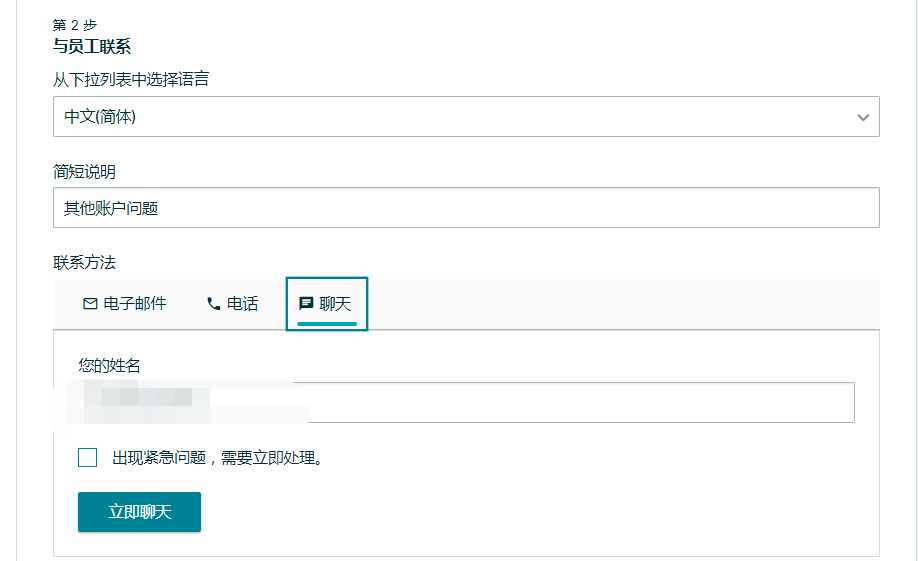Switch to the 电子邮件 tab
This screenshot has height=561, width=918.
point(125,303)
